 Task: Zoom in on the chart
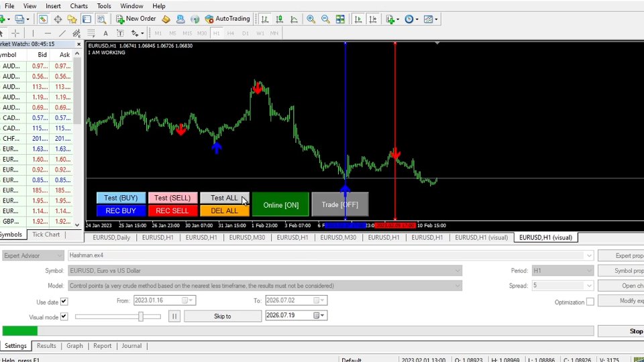click(311, 19)
